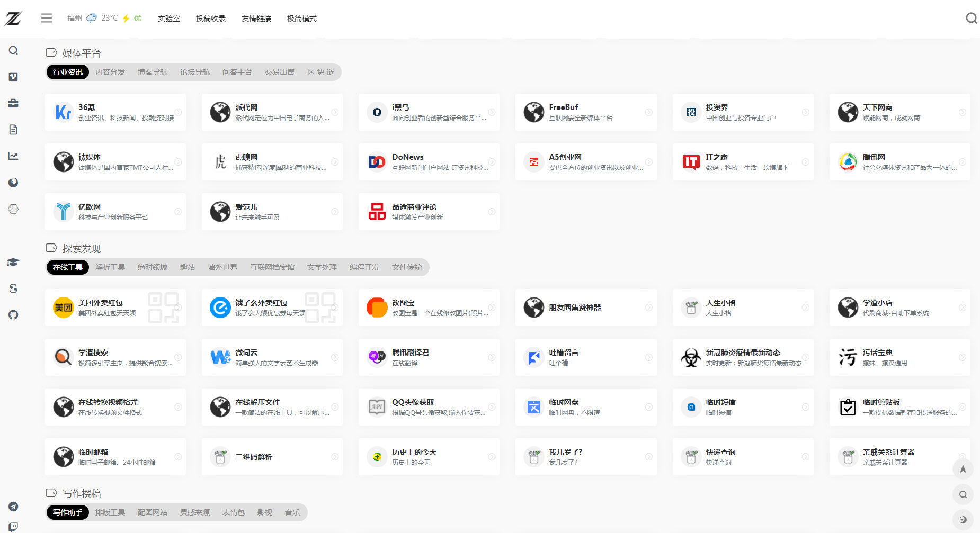
Task: Select the 解析工具 tab
Action: [x=110, y=267]
